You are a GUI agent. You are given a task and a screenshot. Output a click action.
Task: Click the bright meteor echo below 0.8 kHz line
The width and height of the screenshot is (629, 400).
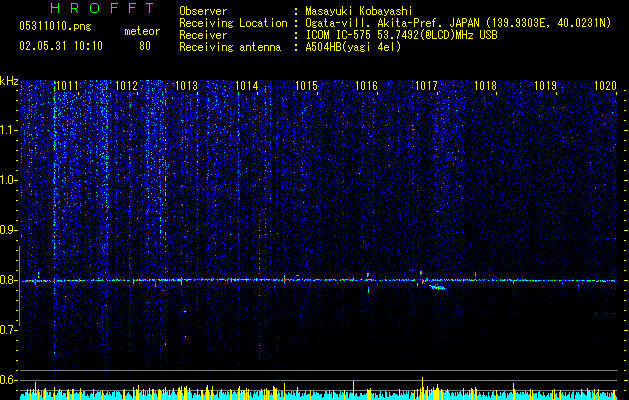pyautogui.click(x=437, y=287)
